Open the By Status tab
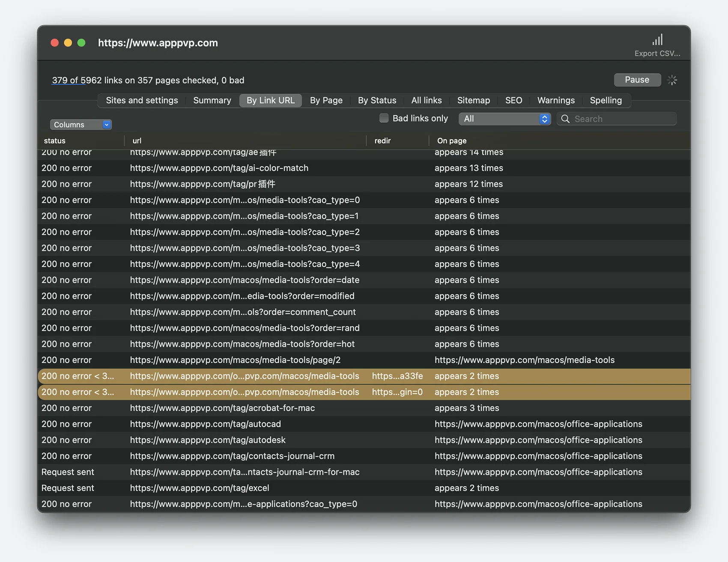The width and height of the screenshot is (728, 562). coord(377,100)
